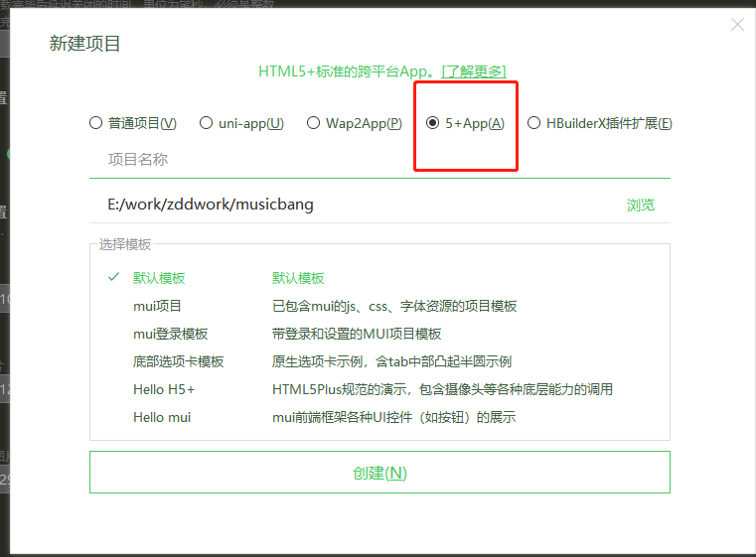
Task: Select the Hello H5+ template
Action: click(x=164, y=389)
